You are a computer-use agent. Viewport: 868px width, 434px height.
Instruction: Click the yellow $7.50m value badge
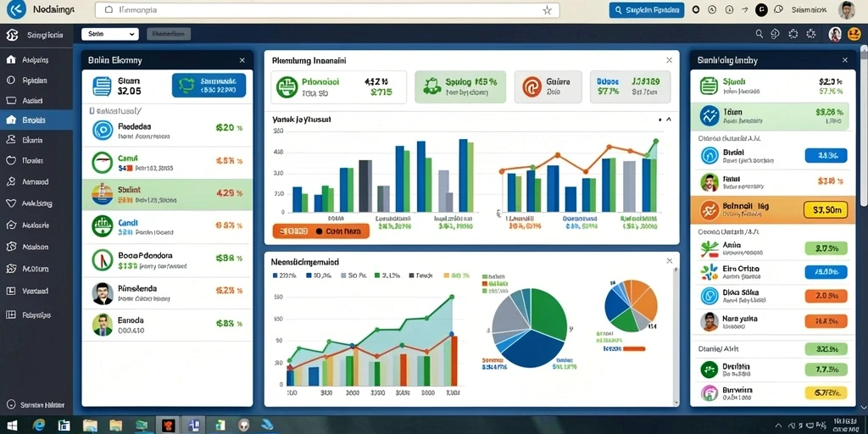(825, 210)
